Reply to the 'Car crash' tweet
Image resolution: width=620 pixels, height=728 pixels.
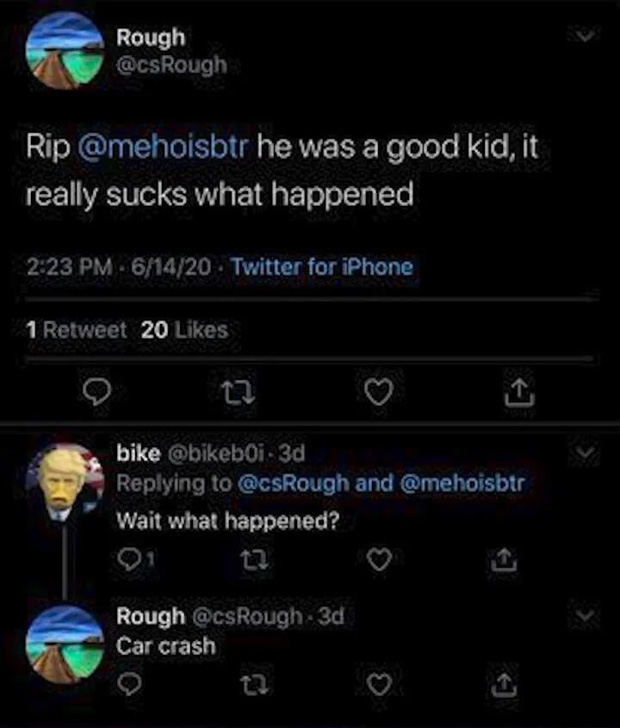127,684
